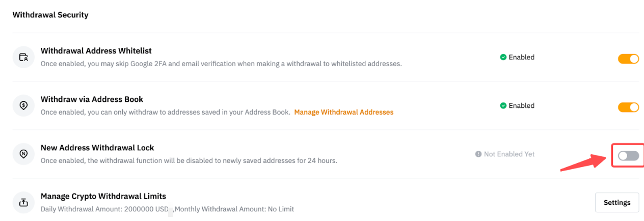Click the Withdrawal Security section heading

50,15
